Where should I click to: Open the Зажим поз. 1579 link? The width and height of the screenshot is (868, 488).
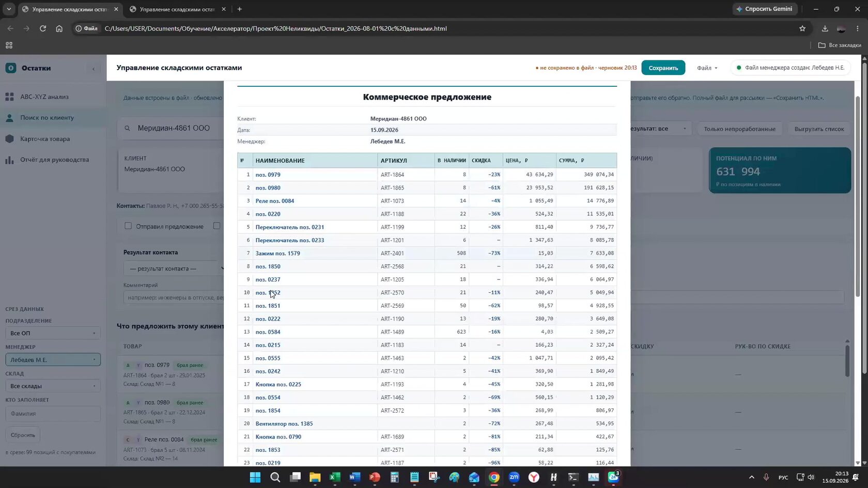[x=277, y=253]
